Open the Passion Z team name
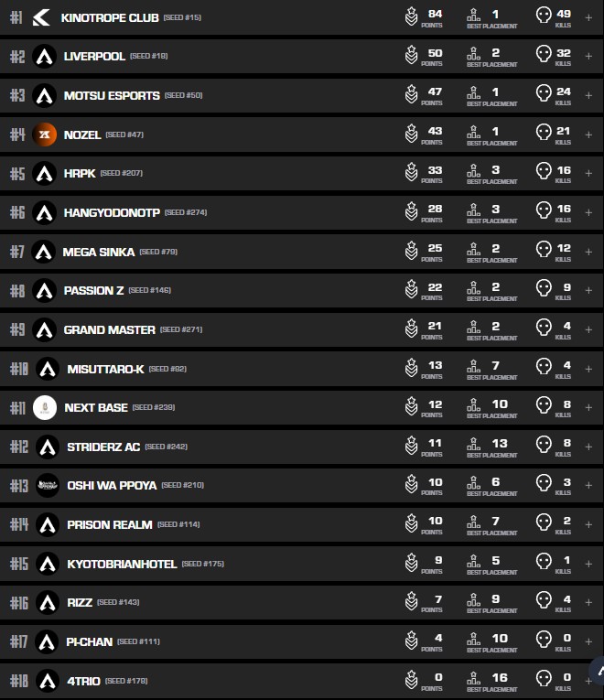The width and height of the screenshot is (604, 700). (93, 290)
